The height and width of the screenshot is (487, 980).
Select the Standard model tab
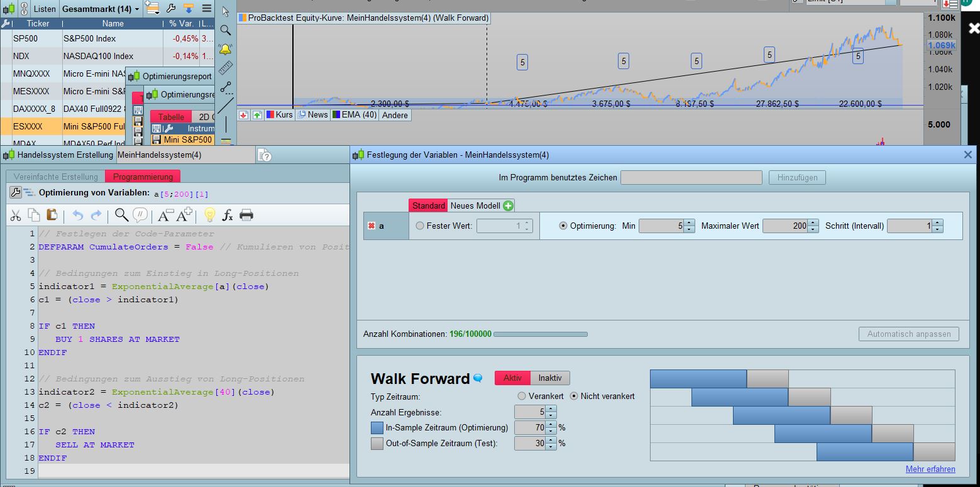(x=429, y=205)
